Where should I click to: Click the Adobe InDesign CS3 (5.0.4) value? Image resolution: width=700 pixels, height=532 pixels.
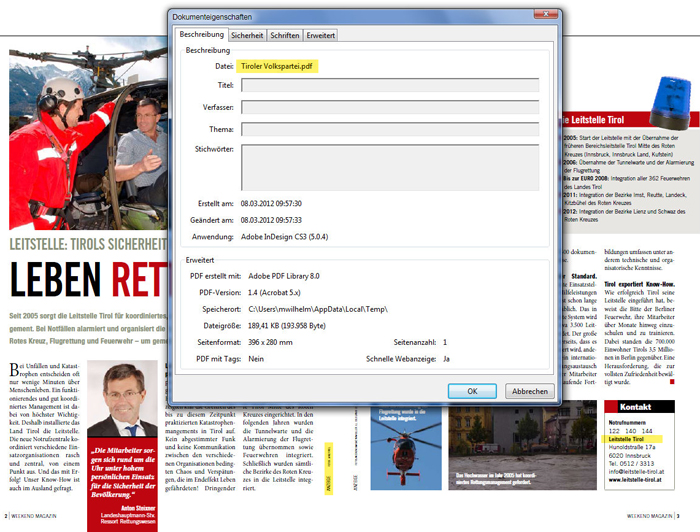pos(284,237)
